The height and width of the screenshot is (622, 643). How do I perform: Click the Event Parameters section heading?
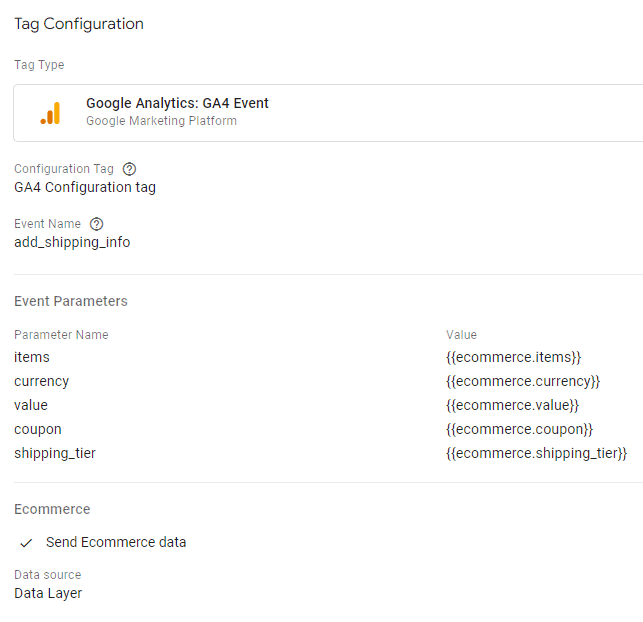coord(71,301)
